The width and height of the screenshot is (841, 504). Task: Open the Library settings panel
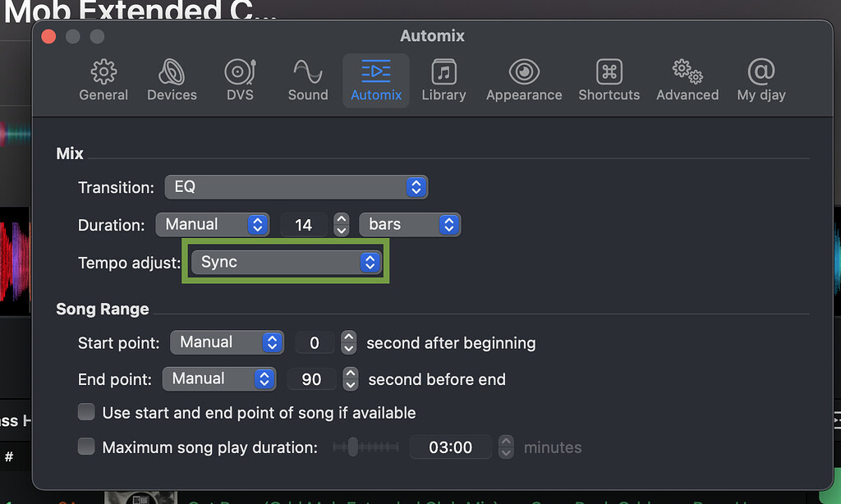click(x=443, y=80)
